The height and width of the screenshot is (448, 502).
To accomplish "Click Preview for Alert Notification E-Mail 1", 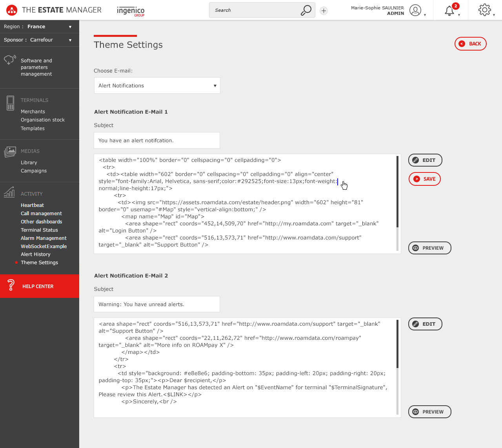I will (x=429, y=248).
